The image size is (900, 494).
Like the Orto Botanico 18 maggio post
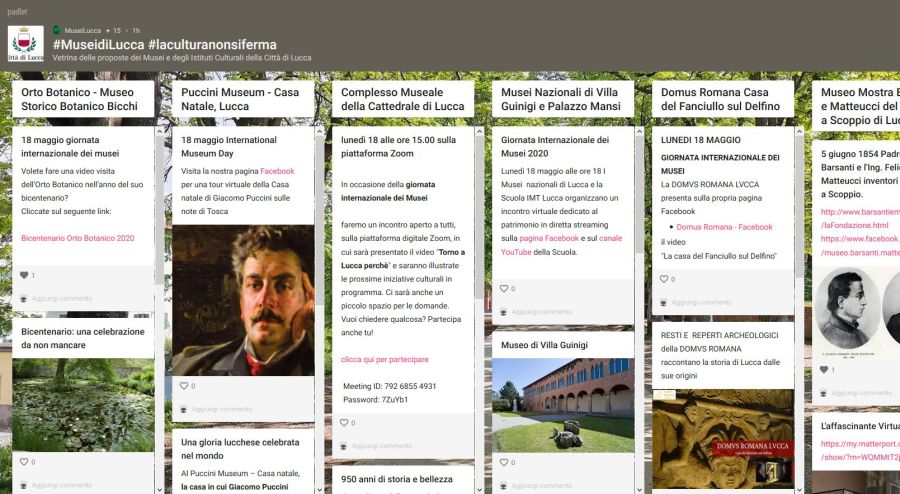pyautogui.click(x=25, y=275)
